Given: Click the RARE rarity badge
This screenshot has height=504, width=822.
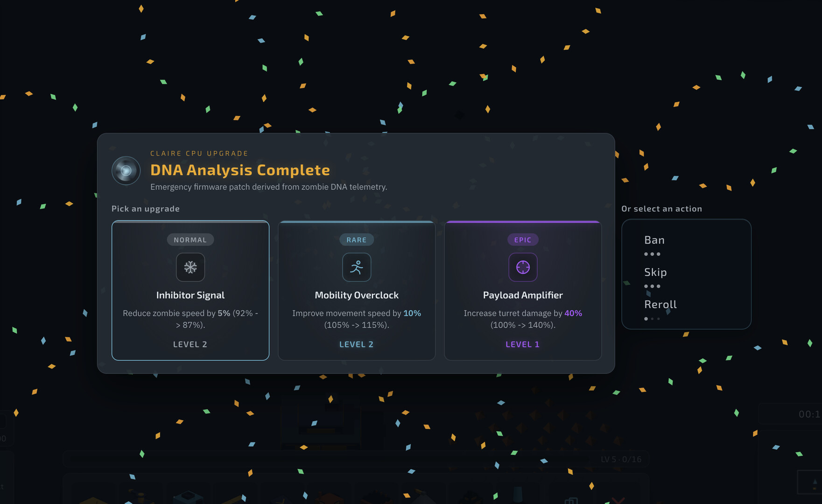Looking at the screenshot, I should (357, 240).
